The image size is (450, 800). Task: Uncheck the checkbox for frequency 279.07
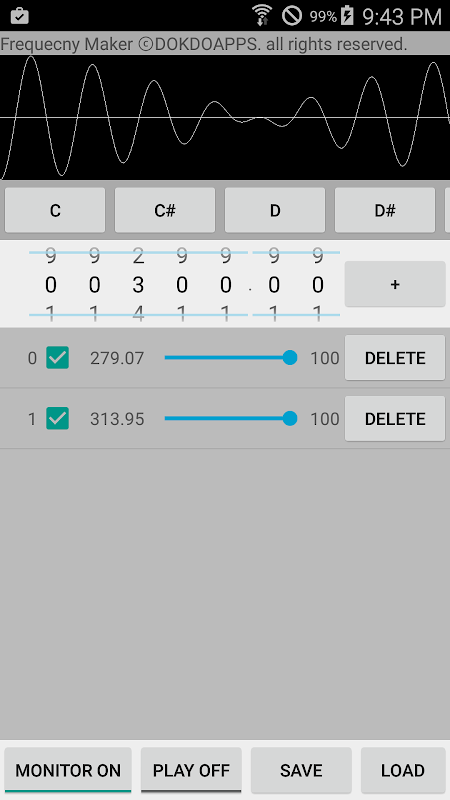(58, 358)
